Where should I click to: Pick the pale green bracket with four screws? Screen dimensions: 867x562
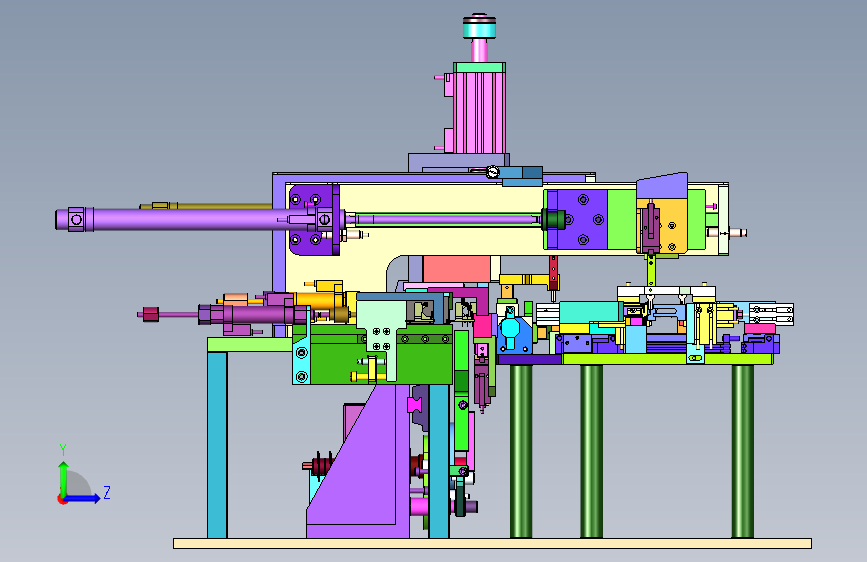pos(382,332)
